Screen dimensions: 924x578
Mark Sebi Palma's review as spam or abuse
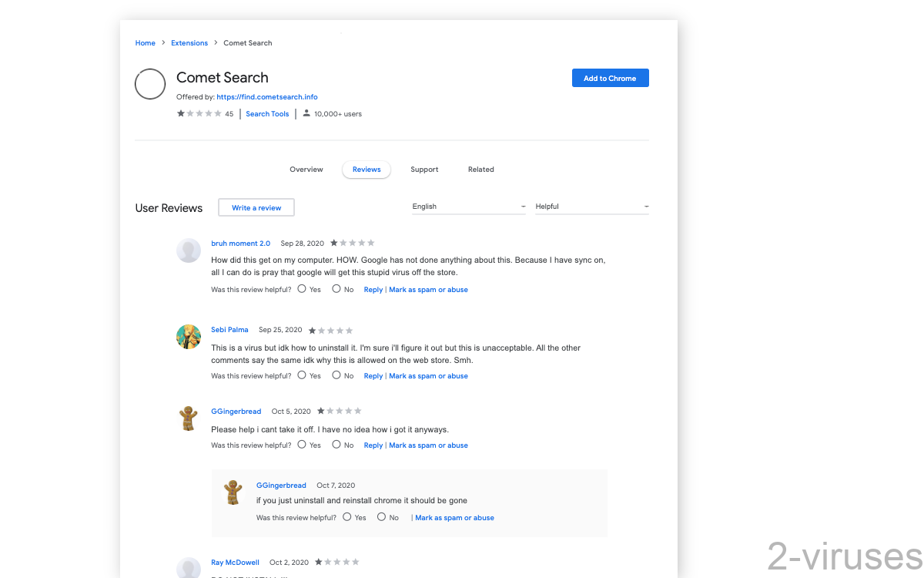428,375
